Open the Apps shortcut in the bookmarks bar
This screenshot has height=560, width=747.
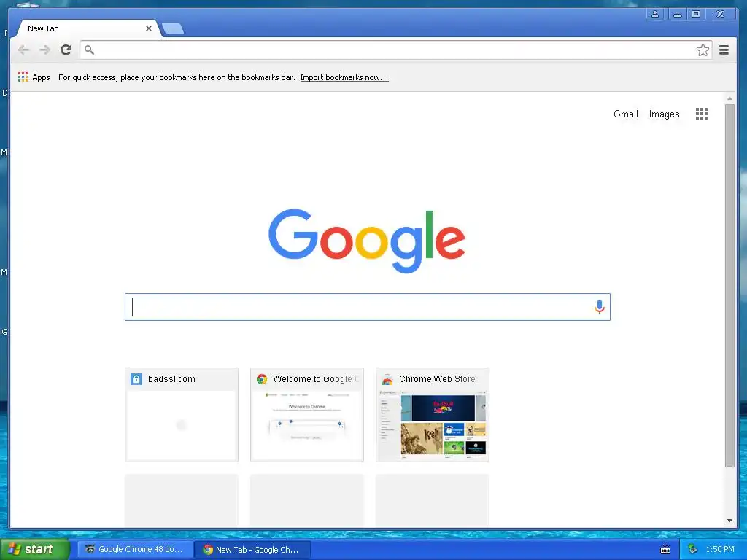click(x=34, y=77)
